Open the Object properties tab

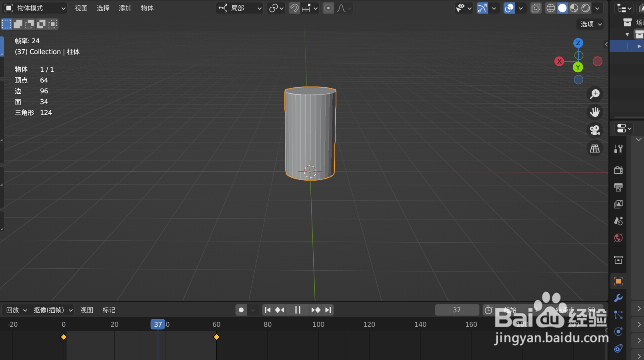tap(618, 281)
